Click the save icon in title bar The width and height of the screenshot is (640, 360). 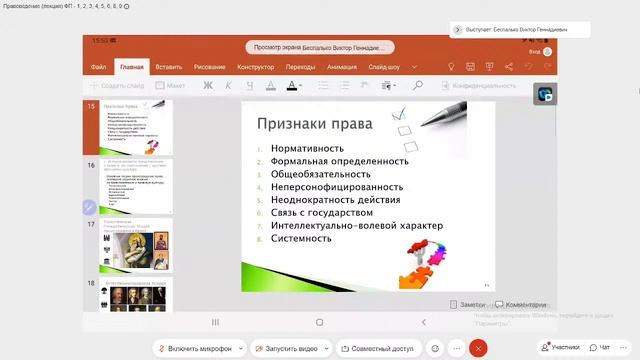[x=470, y=67]
